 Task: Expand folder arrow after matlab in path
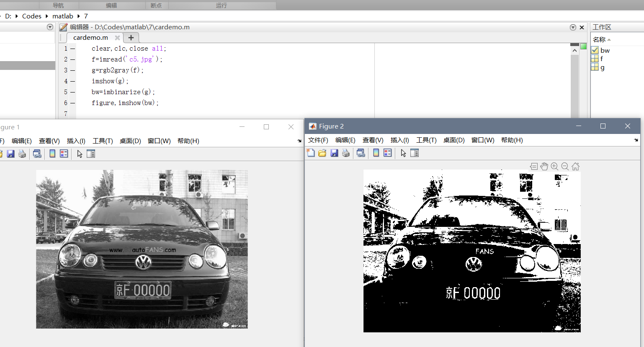tap(78, 16)
